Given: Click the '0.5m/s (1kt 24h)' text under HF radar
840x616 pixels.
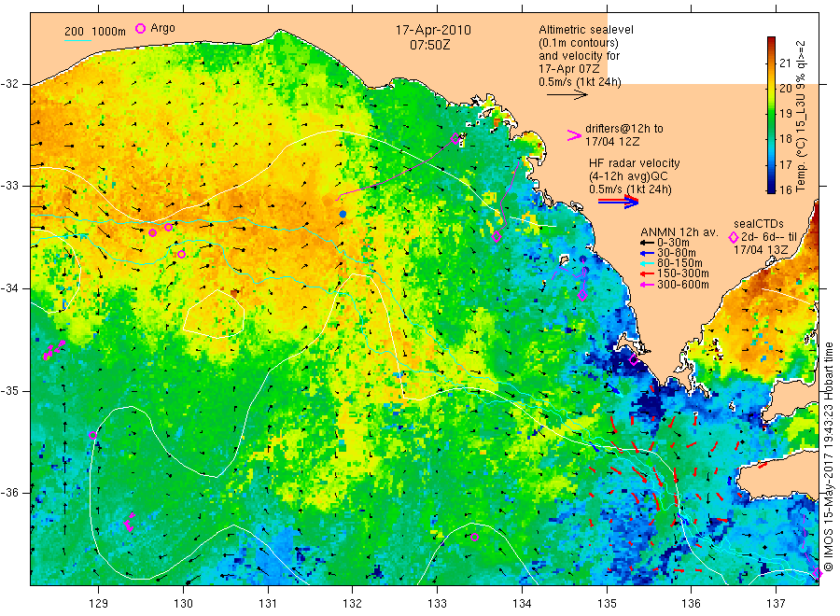Looking at the screenshot, I should [630, 189].
